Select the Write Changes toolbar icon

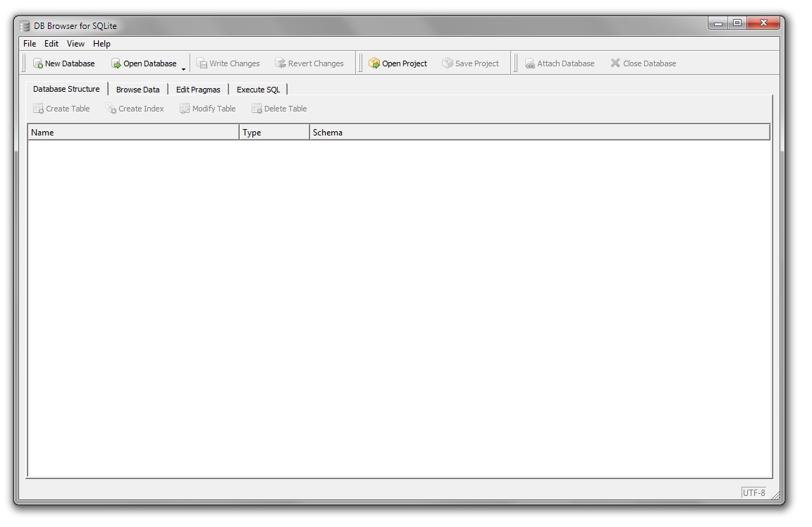tap(228, 63)
